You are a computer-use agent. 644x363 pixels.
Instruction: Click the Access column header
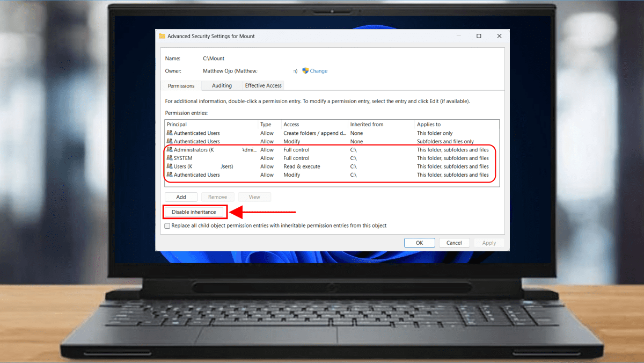pyautogui.click(x=291, y=124)
